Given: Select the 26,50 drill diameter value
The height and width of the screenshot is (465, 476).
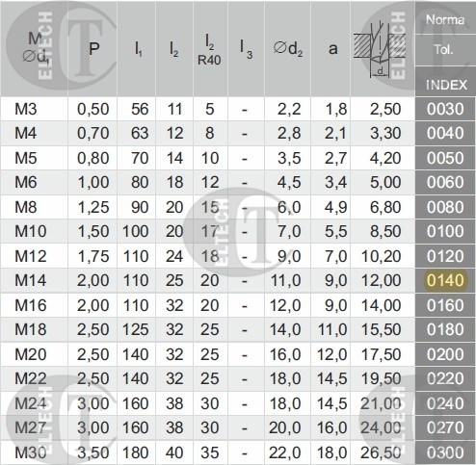Looking at the screenshot, I should click(381, 452).
